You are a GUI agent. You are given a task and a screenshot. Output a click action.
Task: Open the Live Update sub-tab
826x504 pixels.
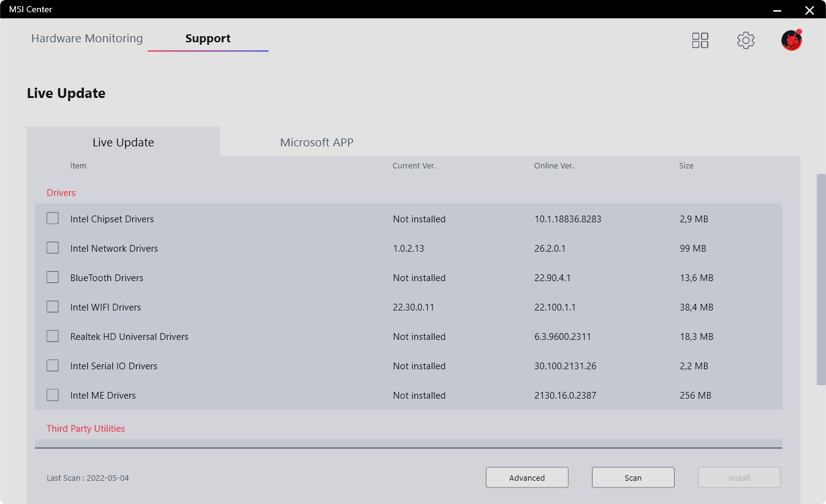(x=123, y=142)
